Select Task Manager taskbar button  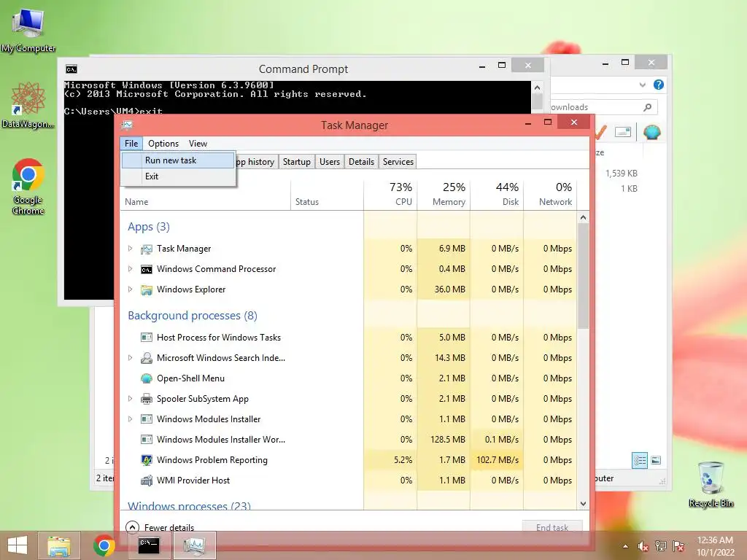tap(194, 545)
